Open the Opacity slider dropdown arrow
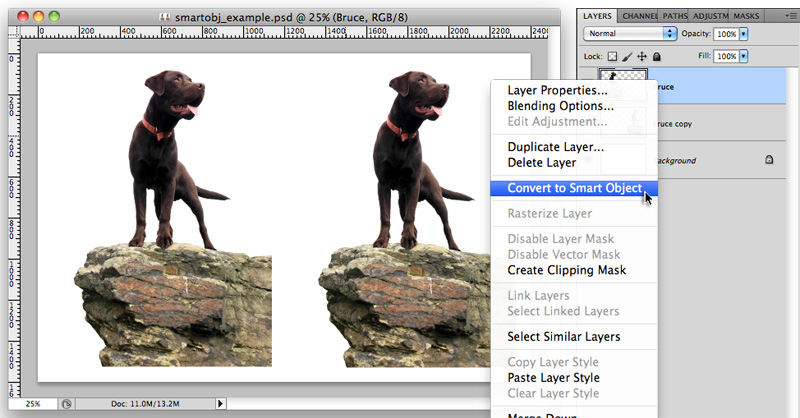The width and height of the screenshot is (800, 418). tap(743, 33)
